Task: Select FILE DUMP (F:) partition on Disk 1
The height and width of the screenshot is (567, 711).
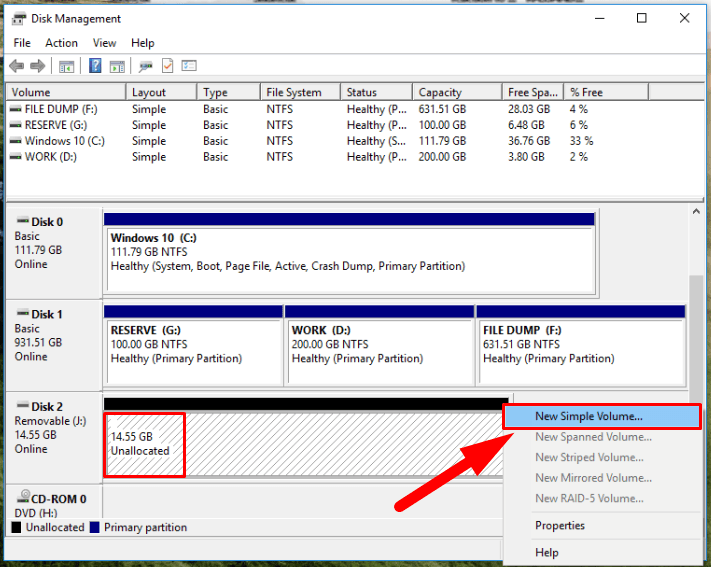Action: pyautogui.click(x=581, y=346)
